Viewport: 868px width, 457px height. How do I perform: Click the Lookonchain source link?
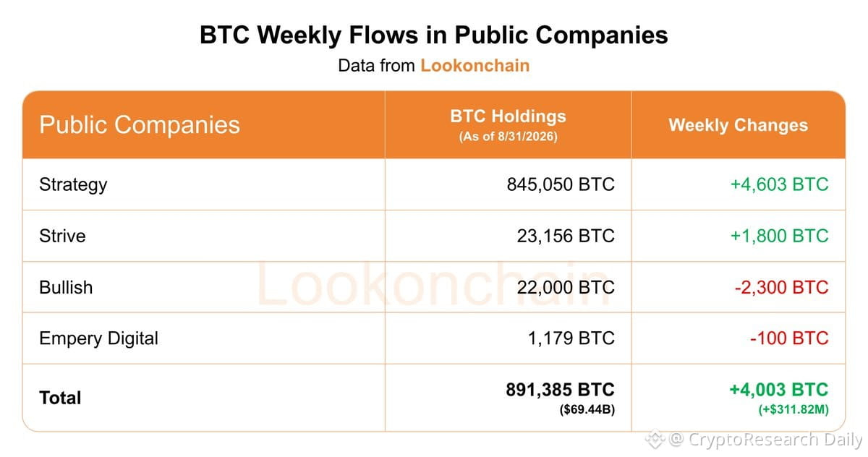click(x=475, y=66)
